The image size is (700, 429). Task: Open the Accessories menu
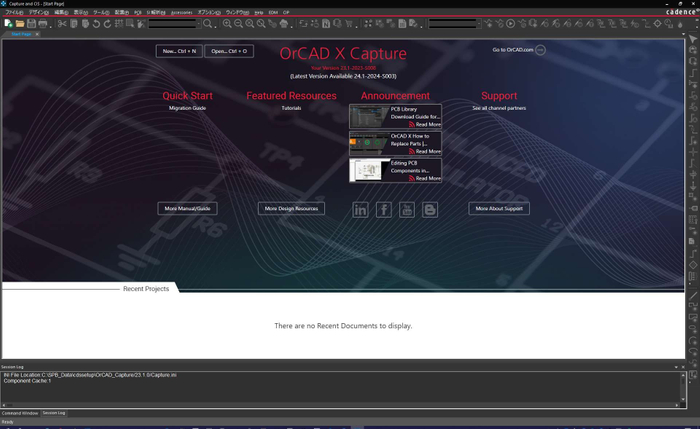click(x=182, y=12)
